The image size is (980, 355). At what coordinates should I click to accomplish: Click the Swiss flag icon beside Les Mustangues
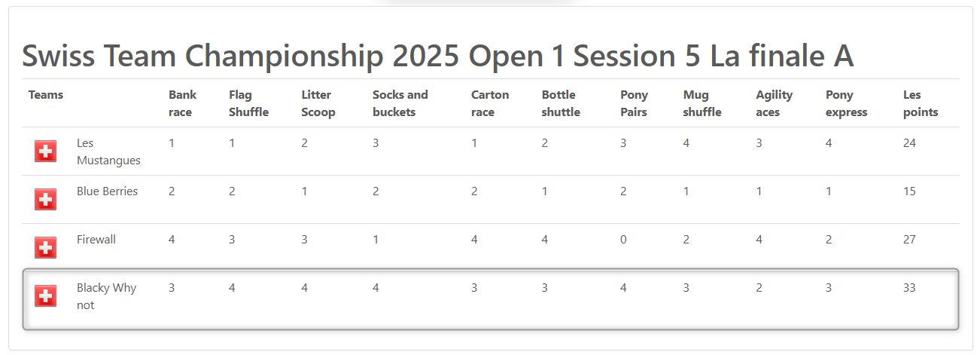[x=46, y=151]
